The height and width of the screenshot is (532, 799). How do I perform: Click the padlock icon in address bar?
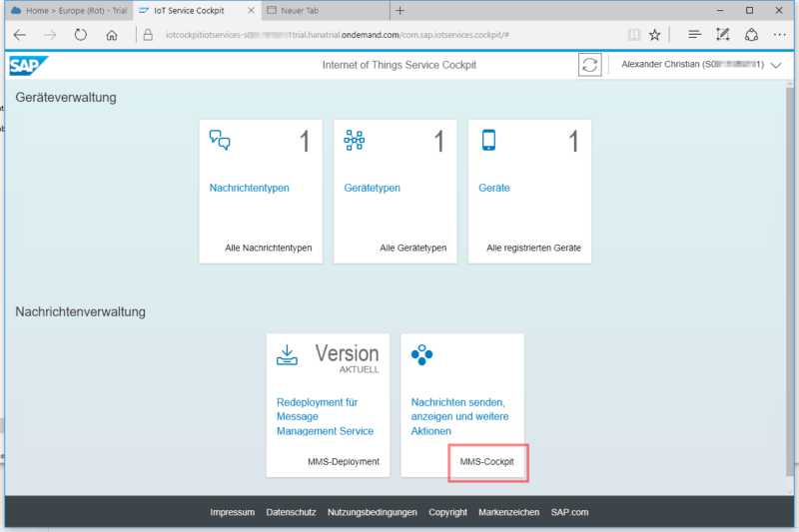(x=148, y=35)
